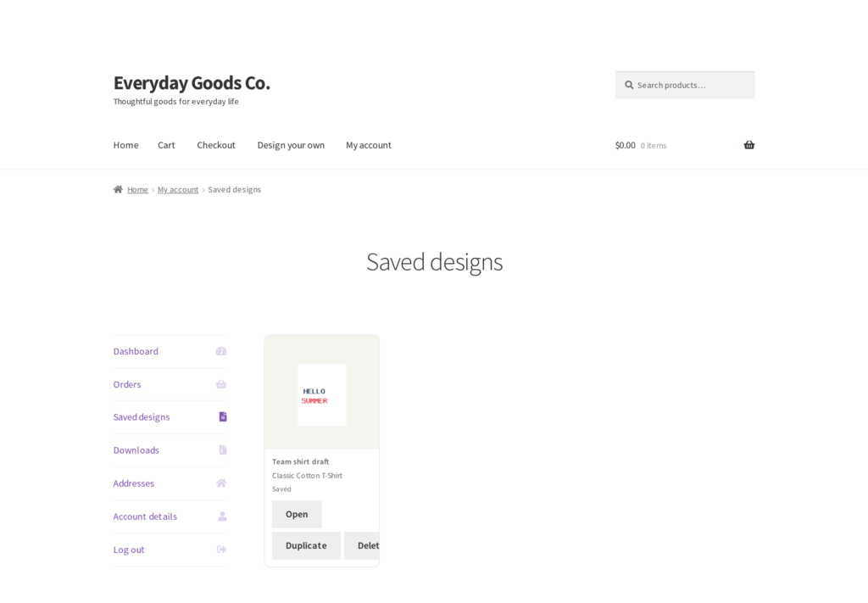Viewport: 868px width, 603px height.
Task: Click the Thoughtful goods for everyday life tagline
Action: (176, 101)
